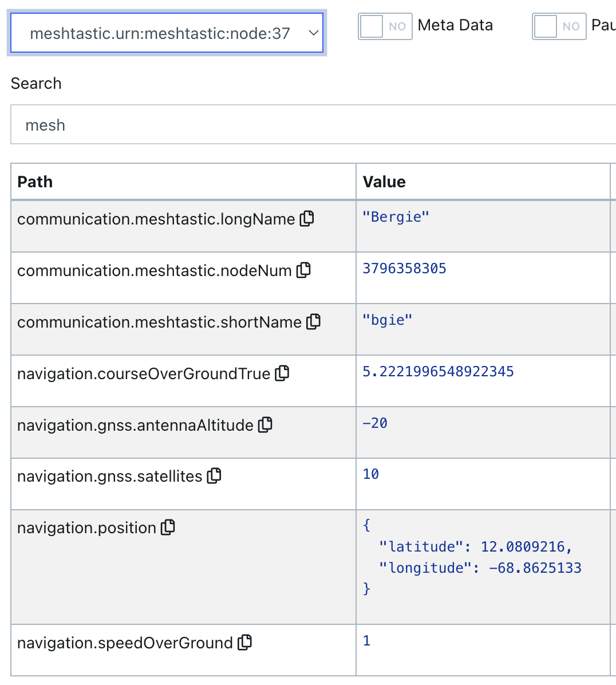
Task: Click the Value column header
Action: [384, 182]
